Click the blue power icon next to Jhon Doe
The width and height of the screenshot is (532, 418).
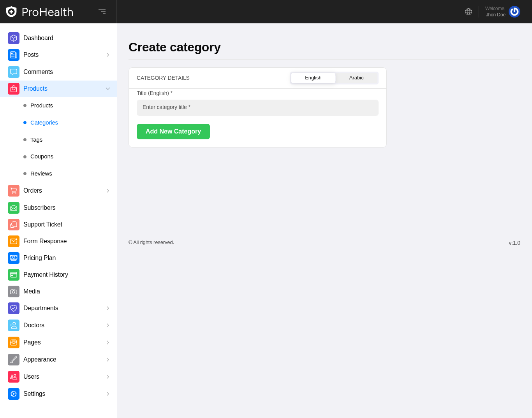click(x=514, y=12)
